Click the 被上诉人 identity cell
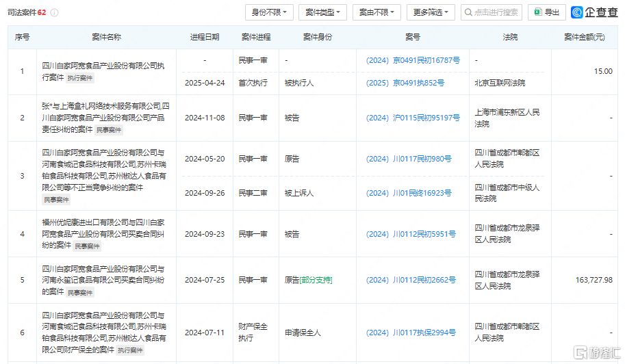Image resolution: width=625 pixels, height=364 pixels. [299, 193]
